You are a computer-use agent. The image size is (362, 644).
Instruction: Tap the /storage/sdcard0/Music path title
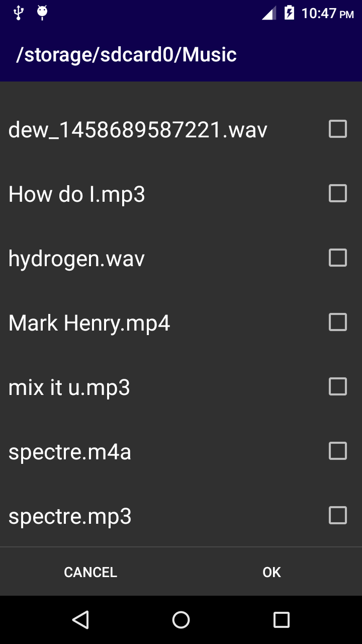pyautogui.click(x=126, y=54)
